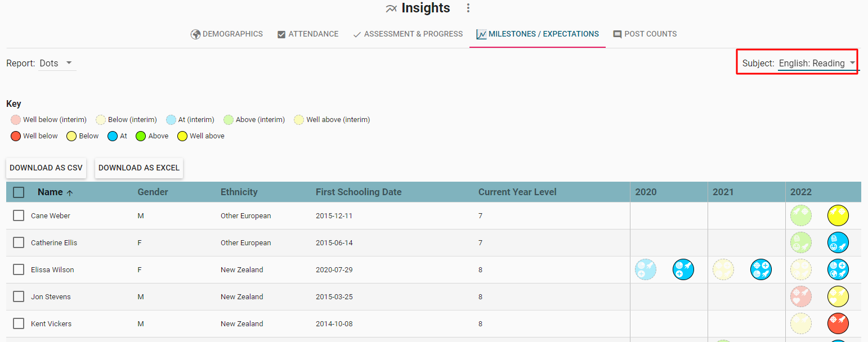Click the Insights trend icon in title
868x342 pixels.
click(x=392, y=8)
